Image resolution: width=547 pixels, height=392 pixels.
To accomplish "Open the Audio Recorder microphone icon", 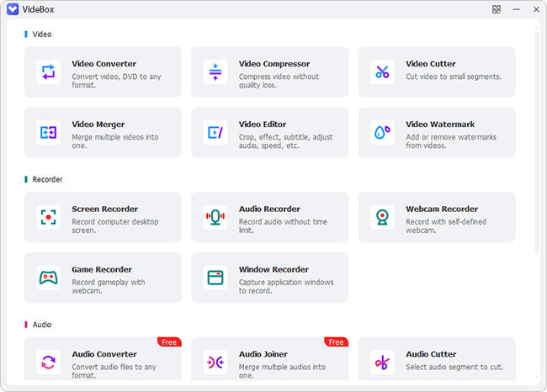I will pos(215,217).
